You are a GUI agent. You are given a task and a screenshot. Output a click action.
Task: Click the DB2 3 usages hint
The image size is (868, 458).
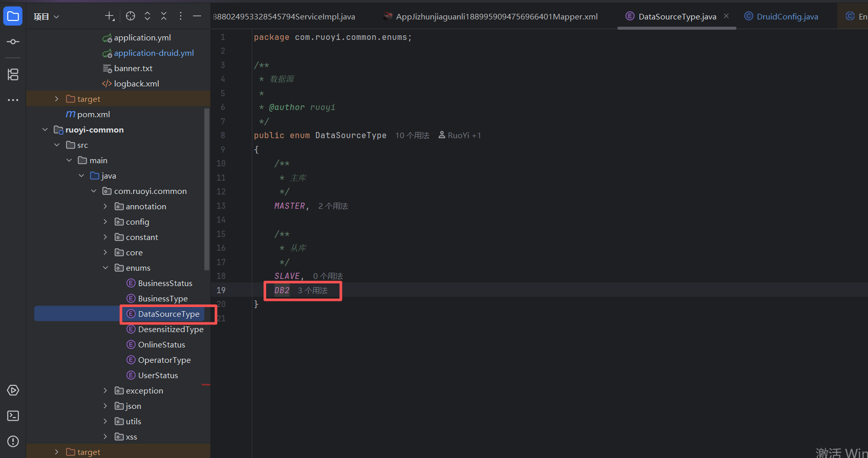313,291
